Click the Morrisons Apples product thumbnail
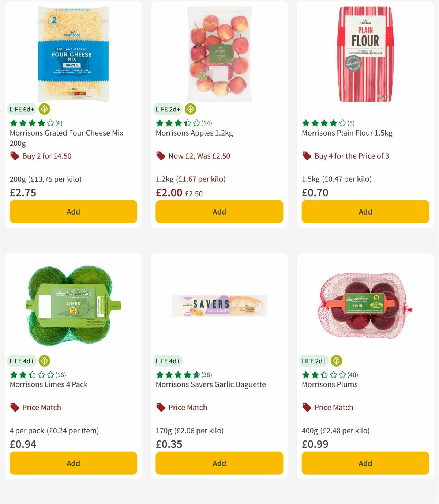Viewport: 439px width, 504px height. point(219,52)
